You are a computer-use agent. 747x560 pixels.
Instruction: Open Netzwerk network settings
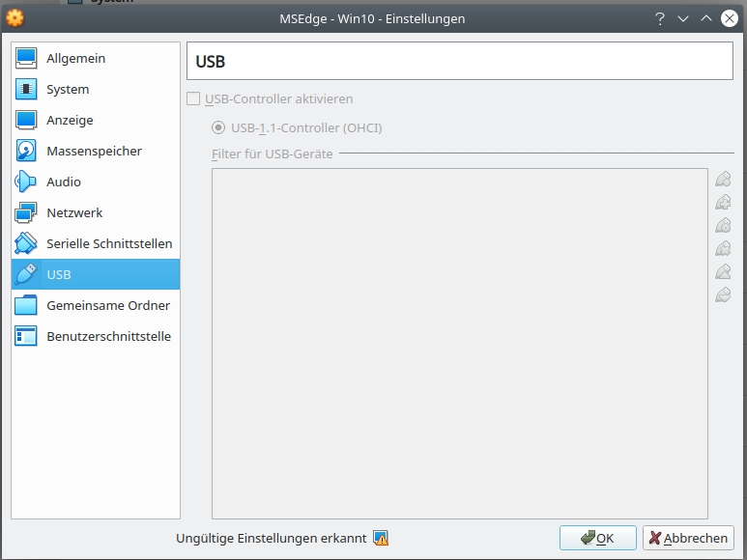tap(74, 213)
